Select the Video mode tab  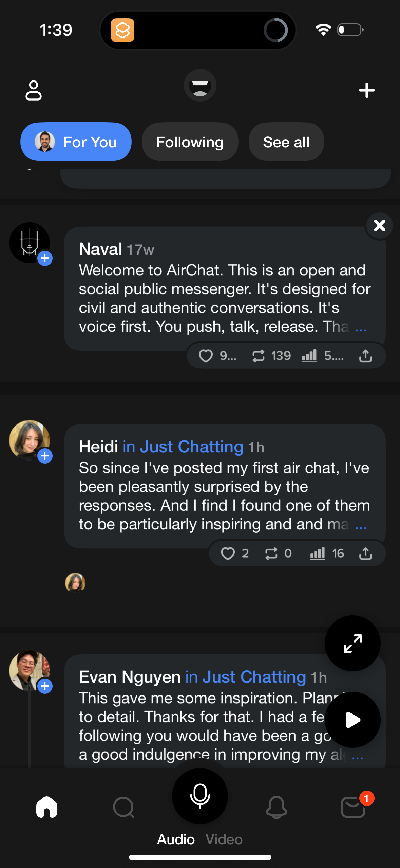(224, 839)
